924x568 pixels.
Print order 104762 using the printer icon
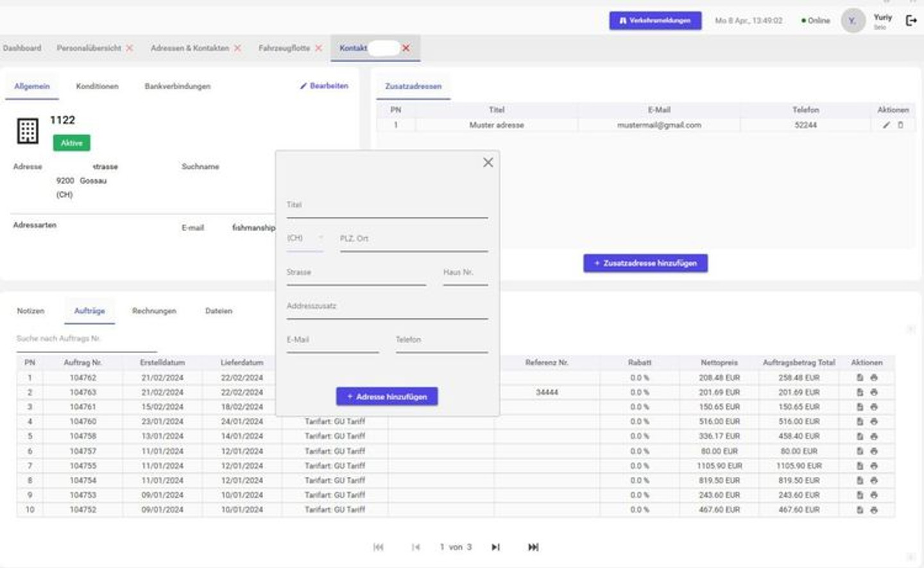pos(874,378)
